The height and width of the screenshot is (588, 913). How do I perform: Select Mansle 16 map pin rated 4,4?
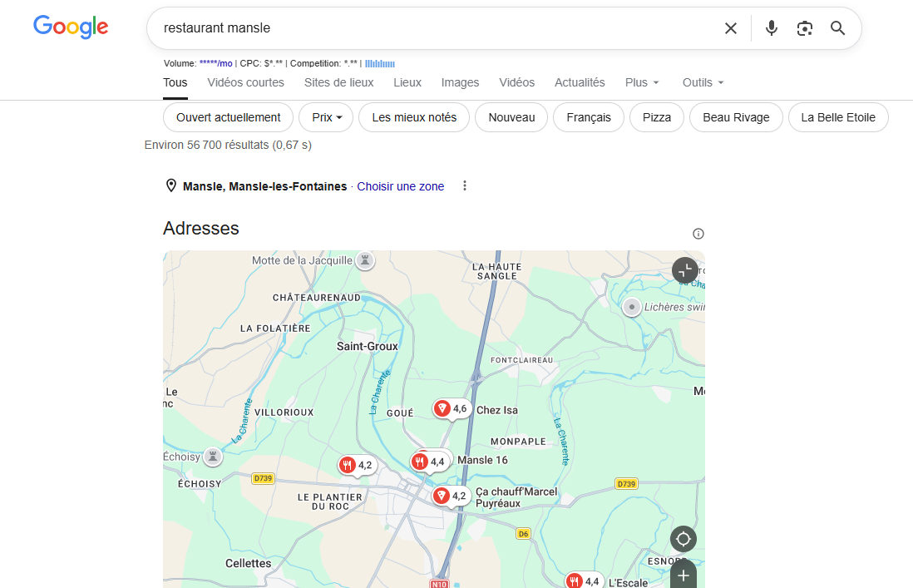430,462
